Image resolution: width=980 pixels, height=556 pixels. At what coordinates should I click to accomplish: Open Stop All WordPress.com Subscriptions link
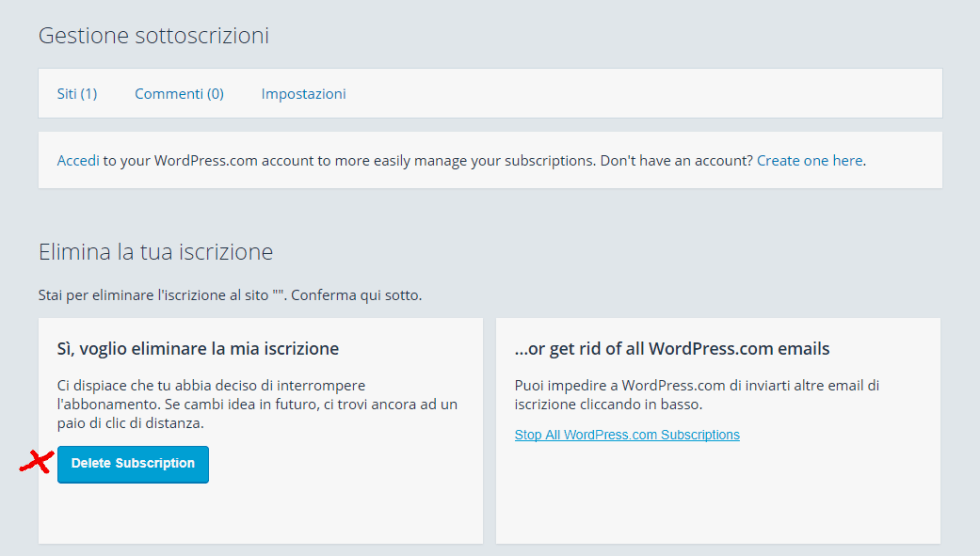627,435
